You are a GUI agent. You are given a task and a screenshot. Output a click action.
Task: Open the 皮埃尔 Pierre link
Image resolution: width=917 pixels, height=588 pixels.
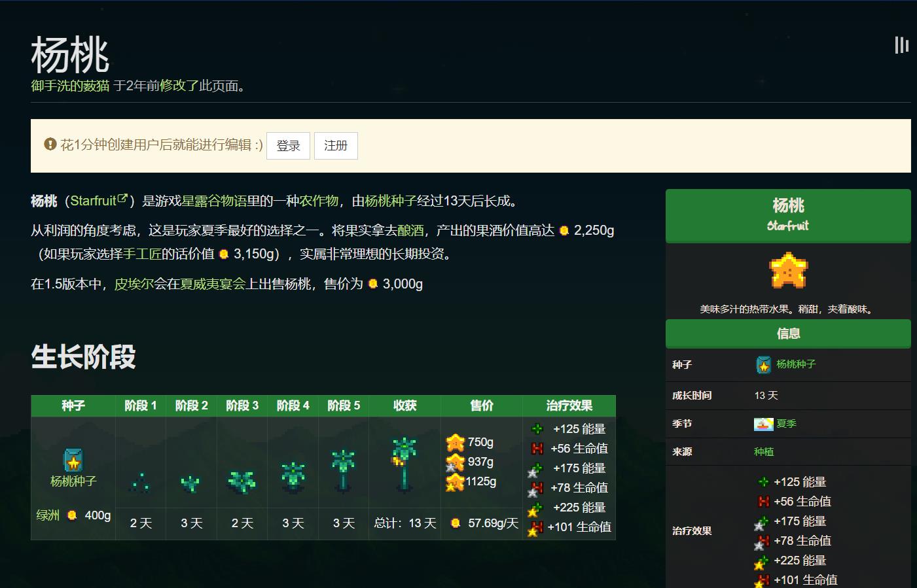134,284
